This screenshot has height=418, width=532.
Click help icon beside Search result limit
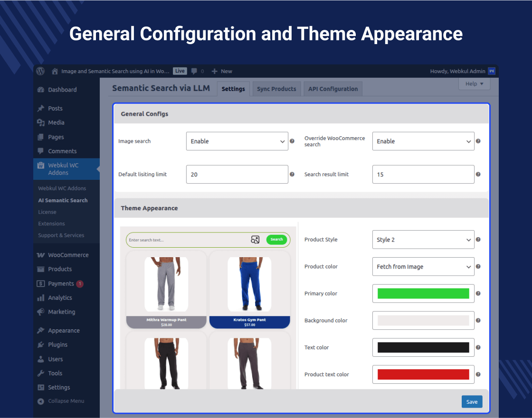pyautogui.click(x=478, y=174)
